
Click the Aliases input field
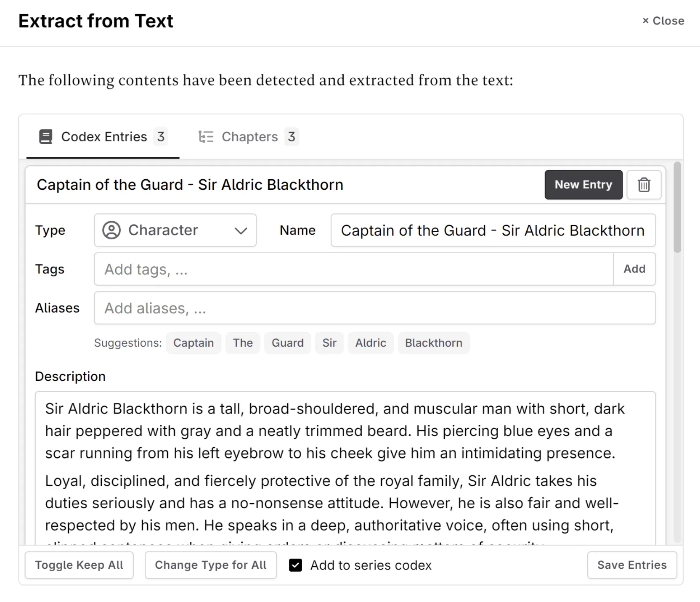pyautogui.click(x=374, y=308)
